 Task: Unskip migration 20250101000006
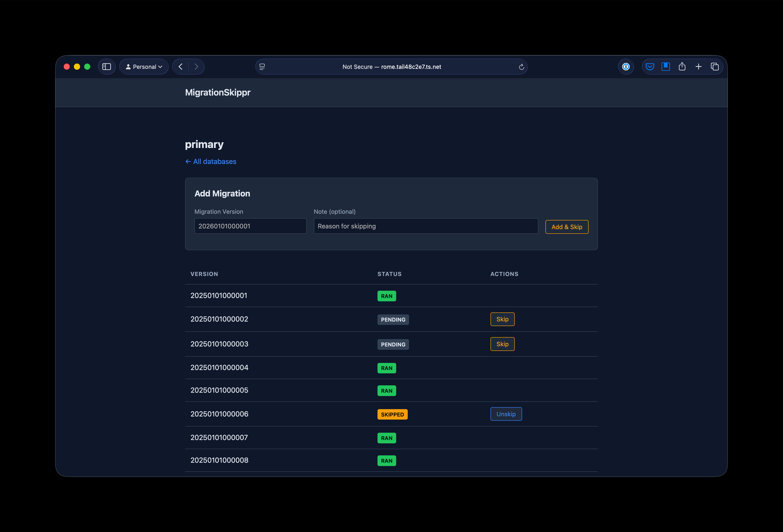click(x=506, y=414)
